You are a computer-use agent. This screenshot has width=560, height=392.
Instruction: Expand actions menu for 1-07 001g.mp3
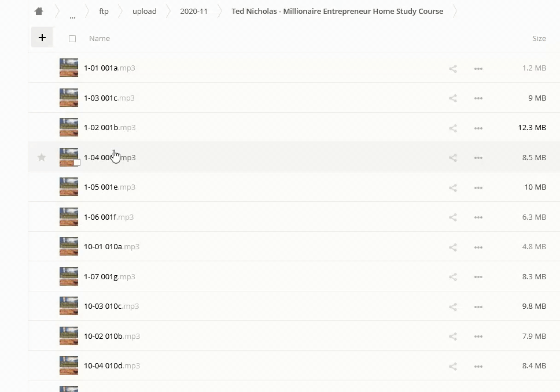tap(478, 277)
